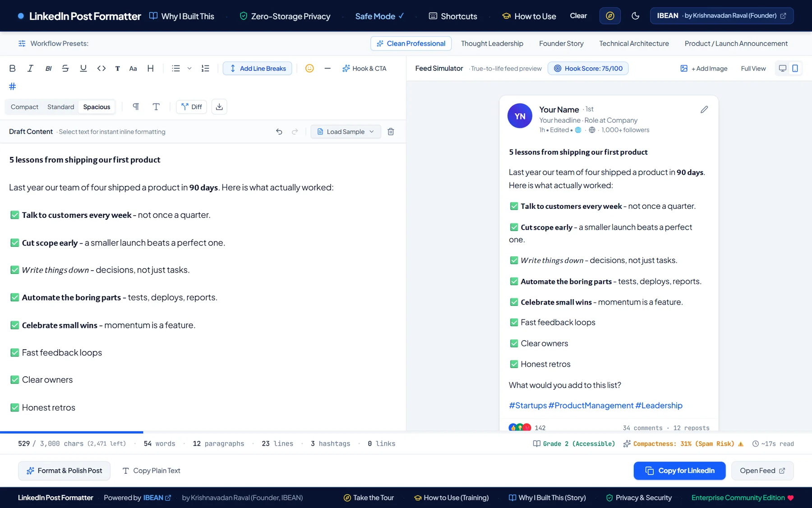Open the Take the Tour link
The height and width of the screenshot is (508, 812).
[x=369, y=498]
